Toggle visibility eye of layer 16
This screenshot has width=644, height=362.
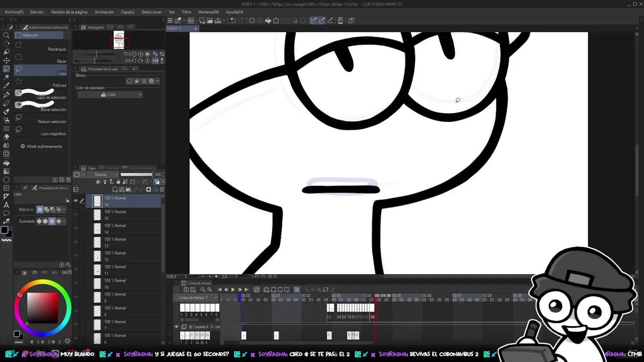(x=75, y=201)
